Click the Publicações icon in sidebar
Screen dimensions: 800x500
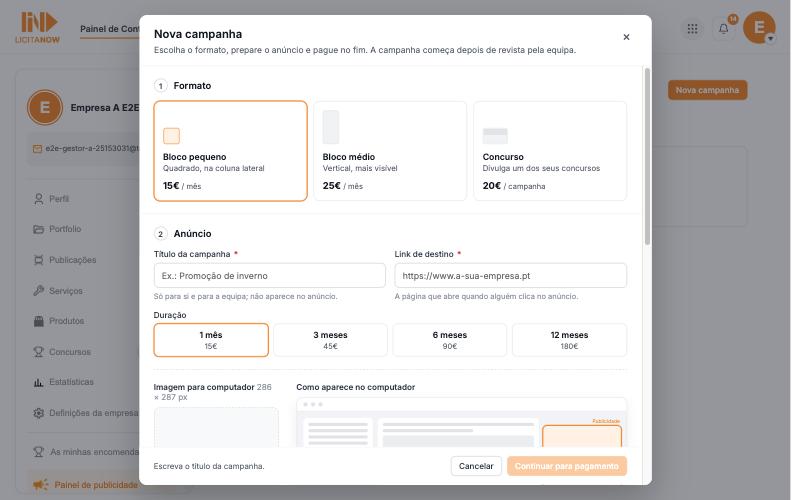(38, 260)
